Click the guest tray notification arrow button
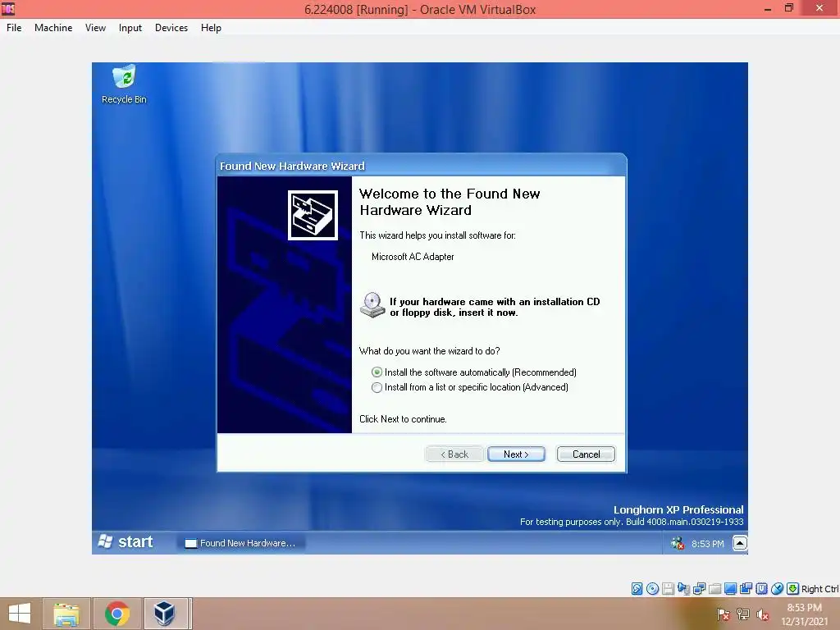 tap(740, 543)
